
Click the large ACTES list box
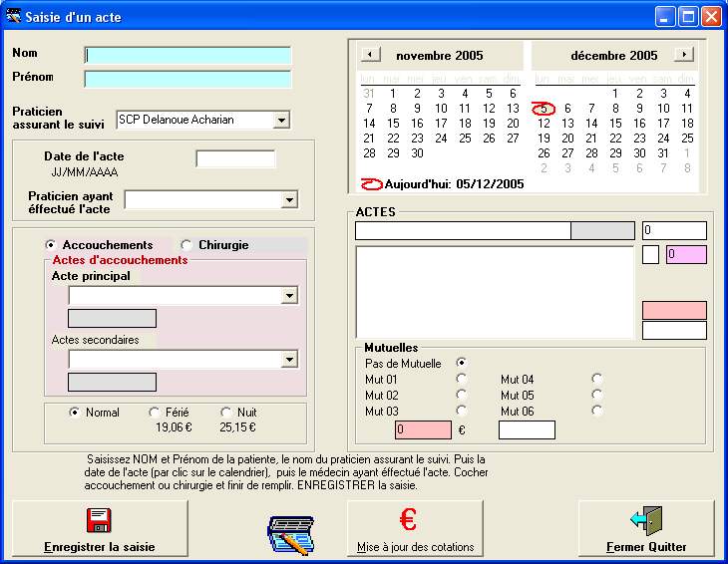point(495,292)
